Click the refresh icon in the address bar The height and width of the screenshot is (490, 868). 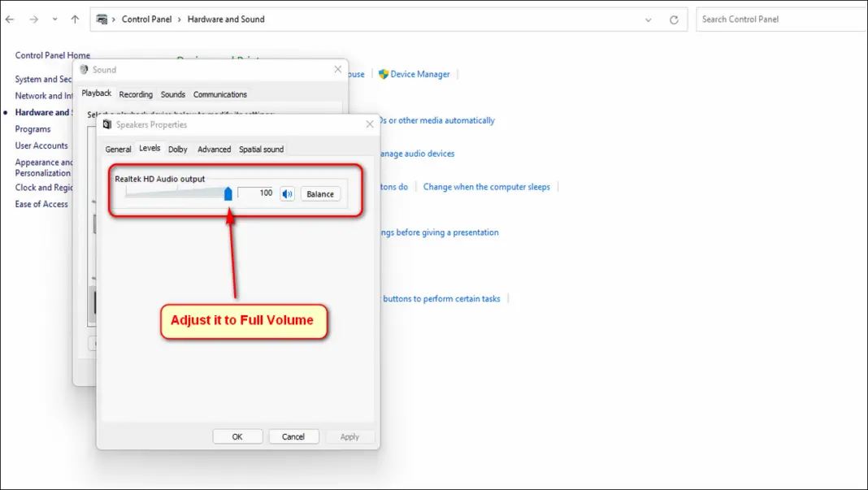[x=675, y=19]
